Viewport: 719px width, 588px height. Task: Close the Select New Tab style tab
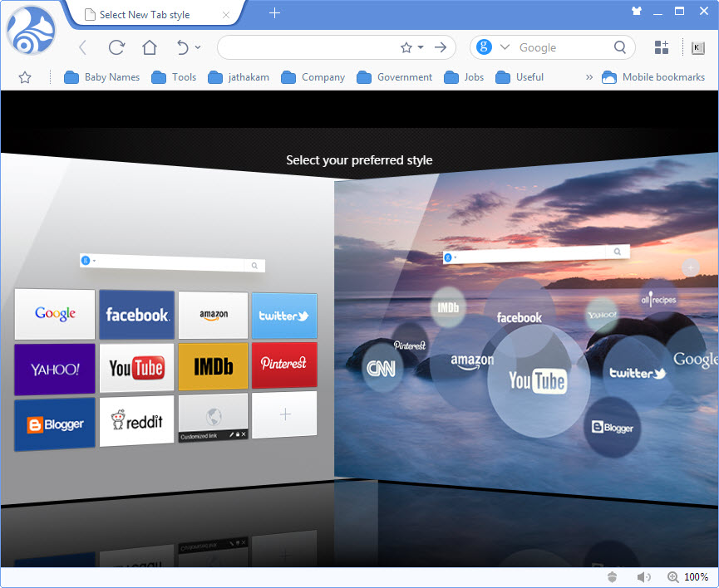[225, 15]
